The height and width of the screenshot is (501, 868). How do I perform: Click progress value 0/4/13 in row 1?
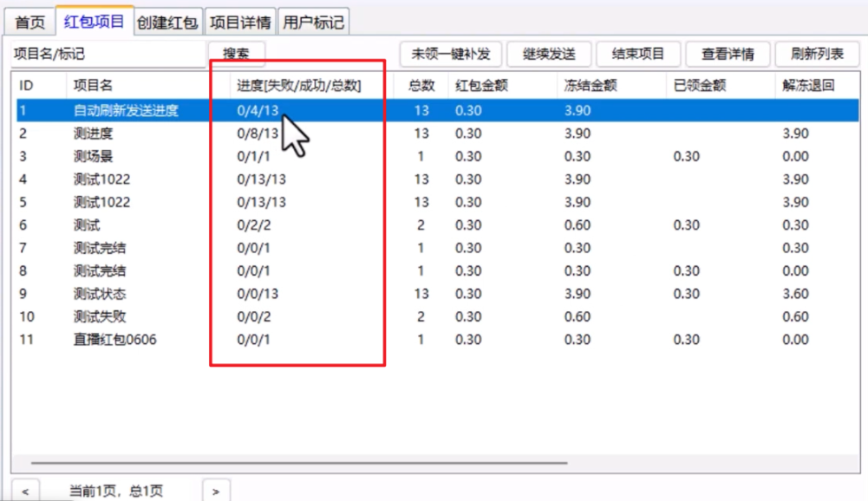pos(258,110)
